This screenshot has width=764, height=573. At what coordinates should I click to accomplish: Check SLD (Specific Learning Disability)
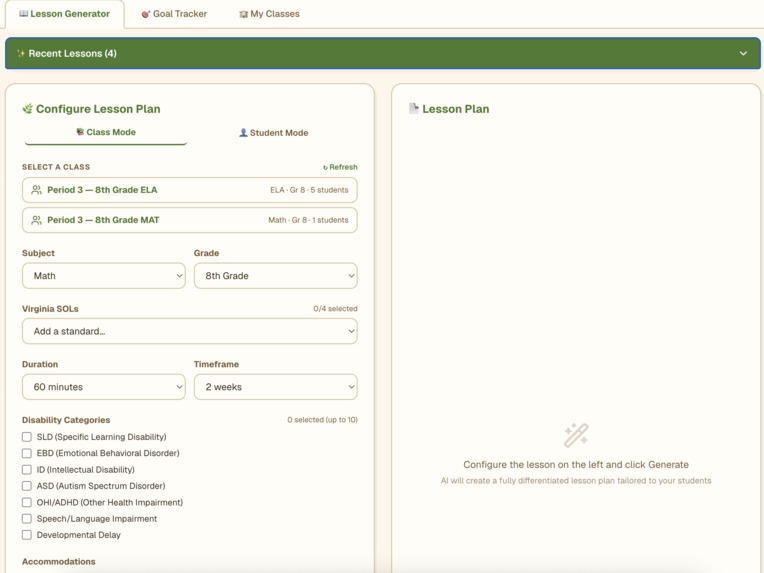pyautogui.click(x=27, y=437)
